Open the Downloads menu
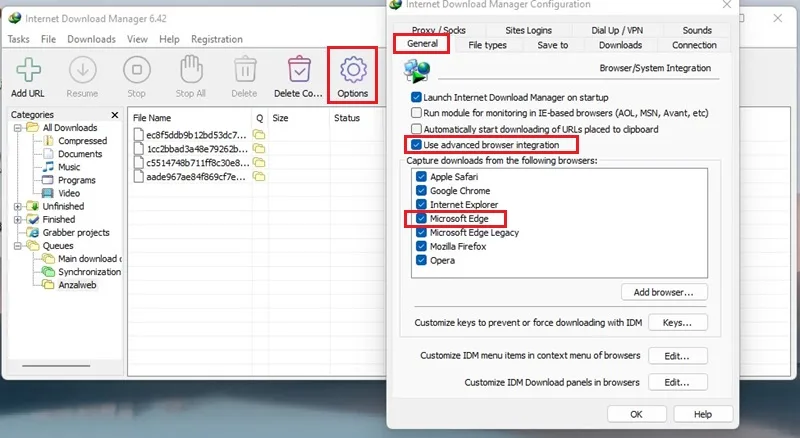Image resolution: width=800 pixels, height=438 pixels. 91,39
